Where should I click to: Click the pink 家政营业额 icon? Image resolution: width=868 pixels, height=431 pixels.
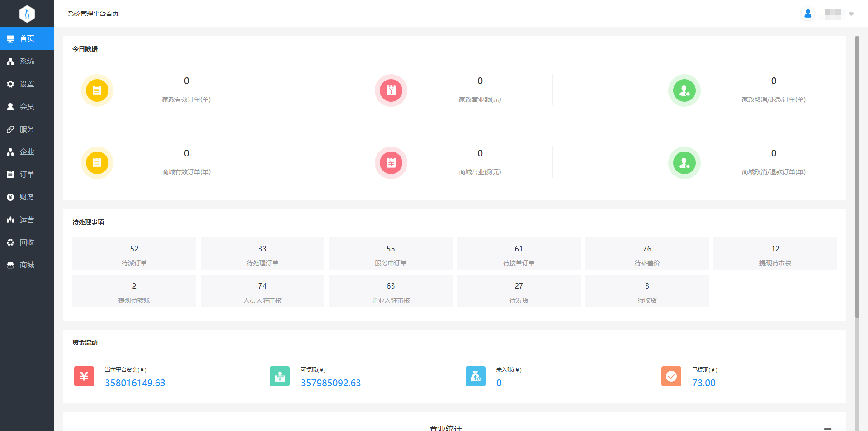coord(391,90)
